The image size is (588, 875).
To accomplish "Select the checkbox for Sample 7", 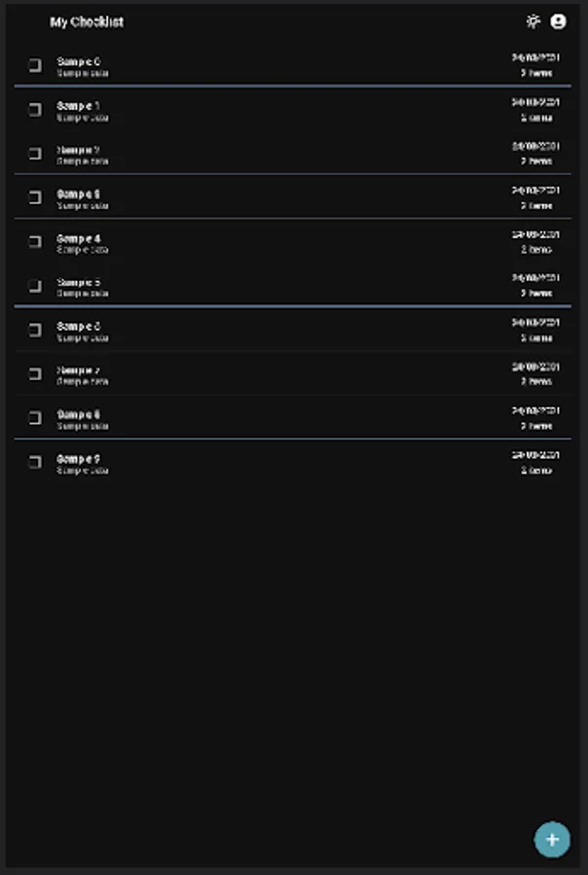I will (x=35, y=373).
